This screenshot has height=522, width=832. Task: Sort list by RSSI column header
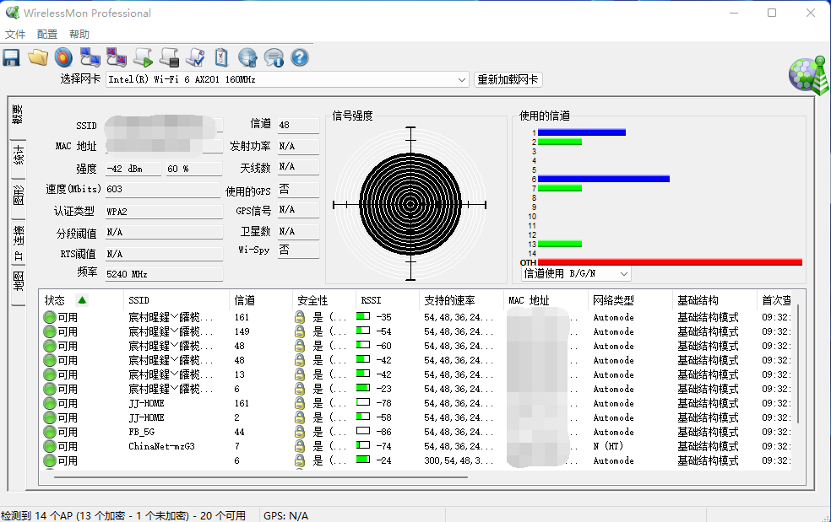[x=387, y=300]
